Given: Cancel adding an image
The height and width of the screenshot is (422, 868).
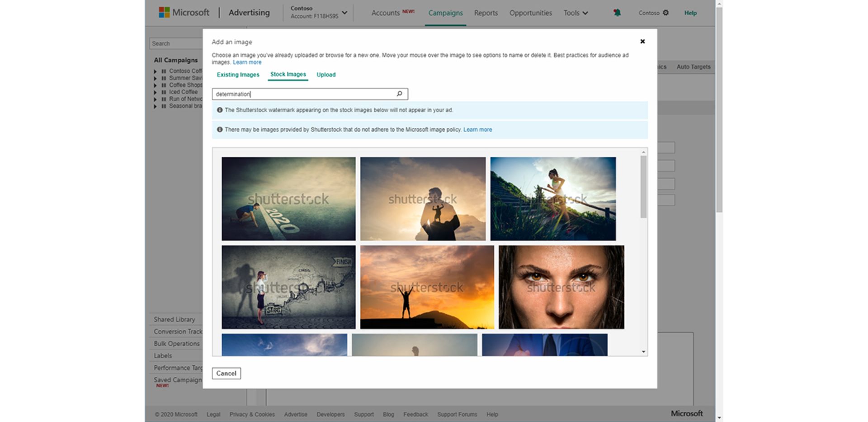Looking at the screenshot, I should coord(226,373).
